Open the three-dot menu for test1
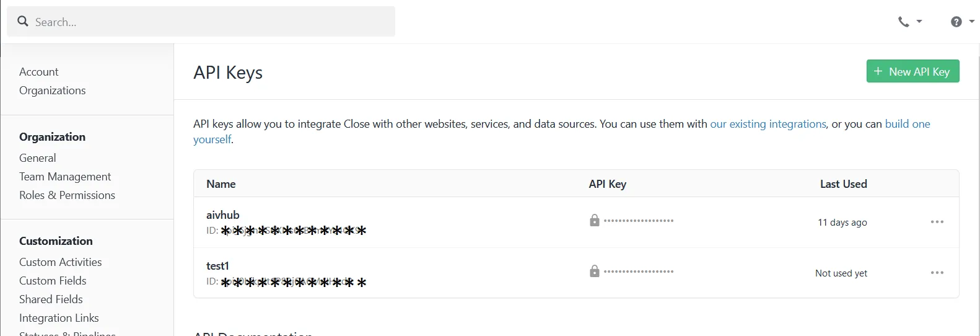Viewport: 980px width, 336px height. click(937, 273)
